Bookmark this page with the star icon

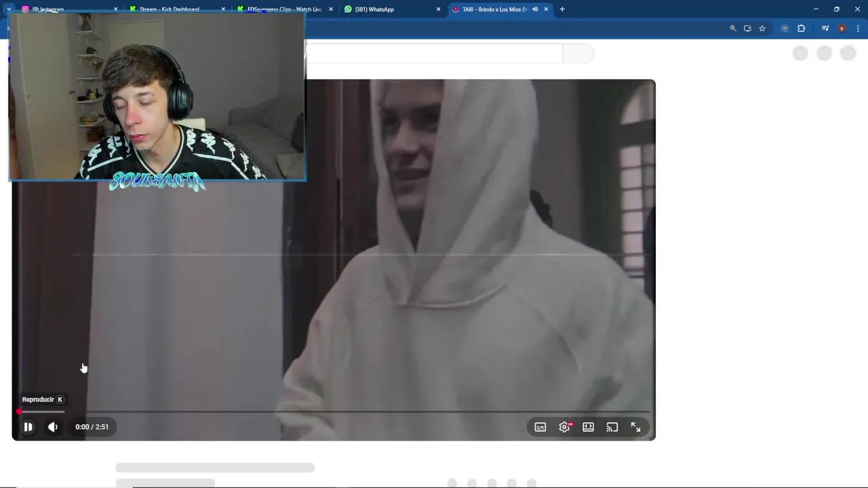click(x=762, y=28)
